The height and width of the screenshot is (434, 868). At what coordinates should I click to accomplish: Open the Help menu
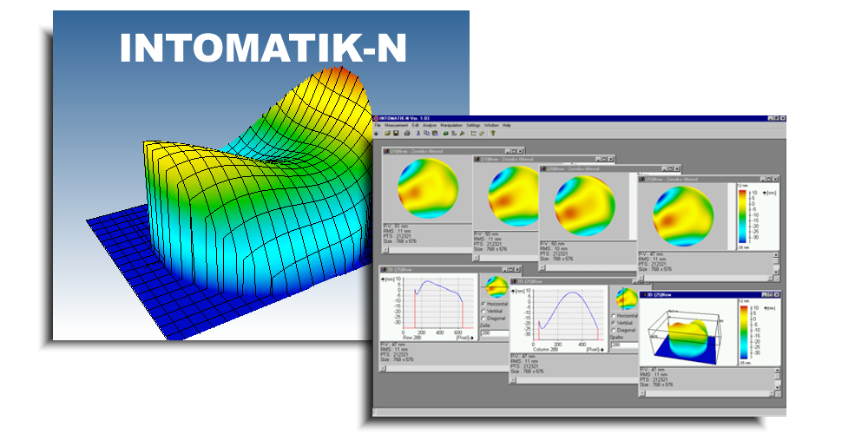[x=507, y=125]
